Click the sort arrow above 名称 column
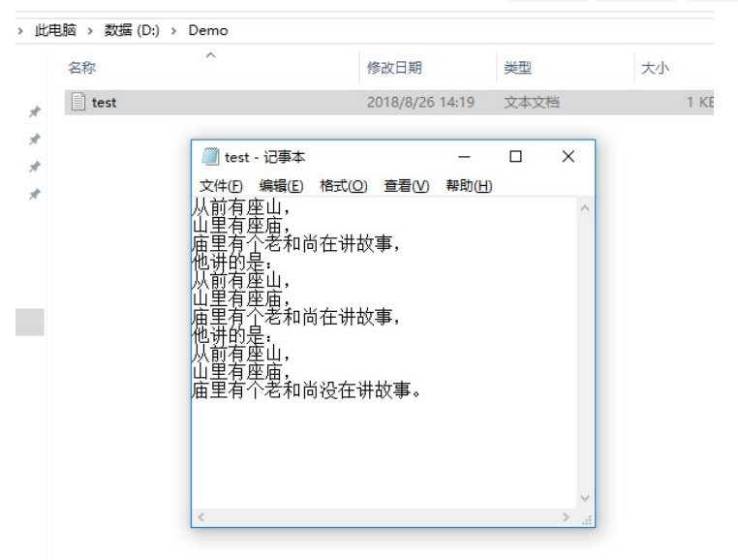This screenshot has width=738, height=560. tap(211, 55)
